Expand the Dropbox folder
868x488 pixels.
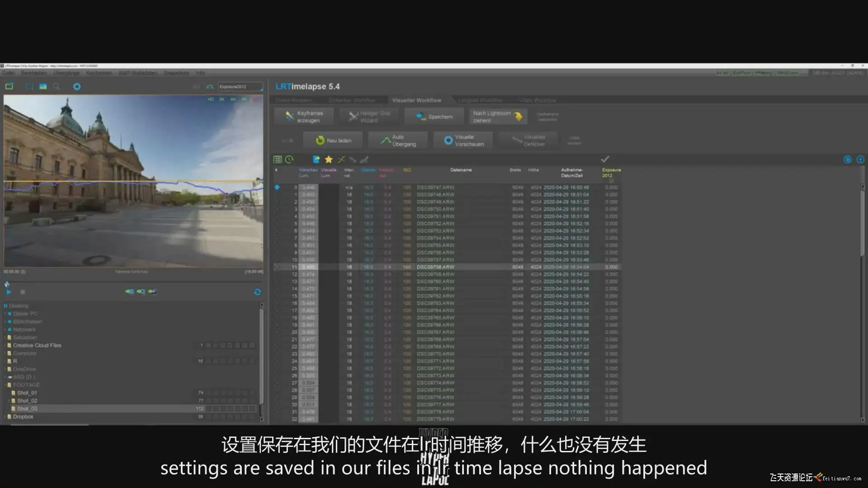click(5, 417)
